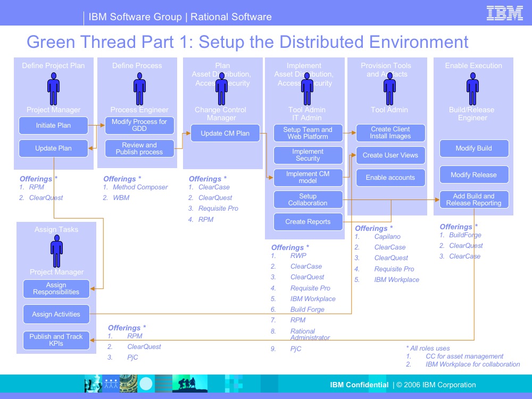The width and height of the screenshot is (532, 399).
Task: Select the Process Engineer person icon
Action: [139, 89]
